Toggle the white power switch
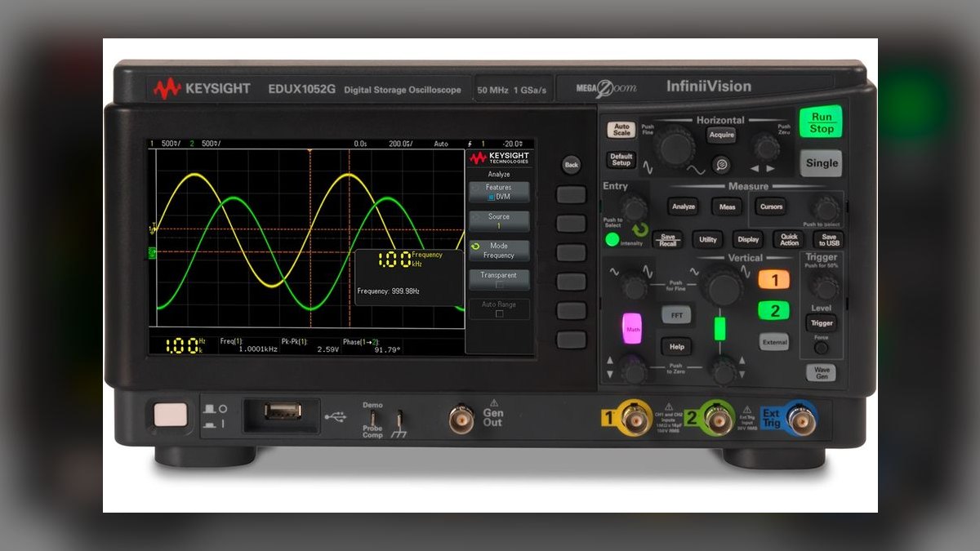 click(x=170, y=415)
